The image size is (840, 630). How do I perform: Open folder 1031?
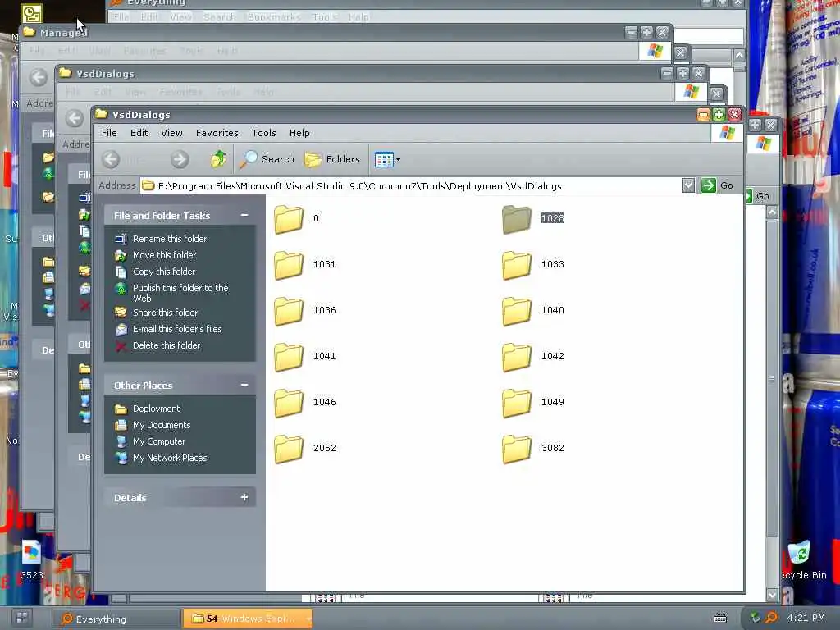tap(289, 265)
